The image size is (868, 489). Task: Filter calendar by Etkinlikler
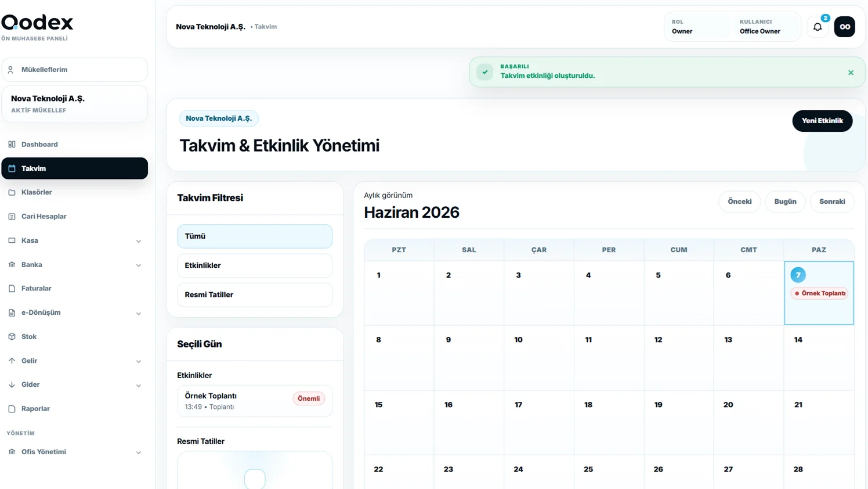point(255,265)
